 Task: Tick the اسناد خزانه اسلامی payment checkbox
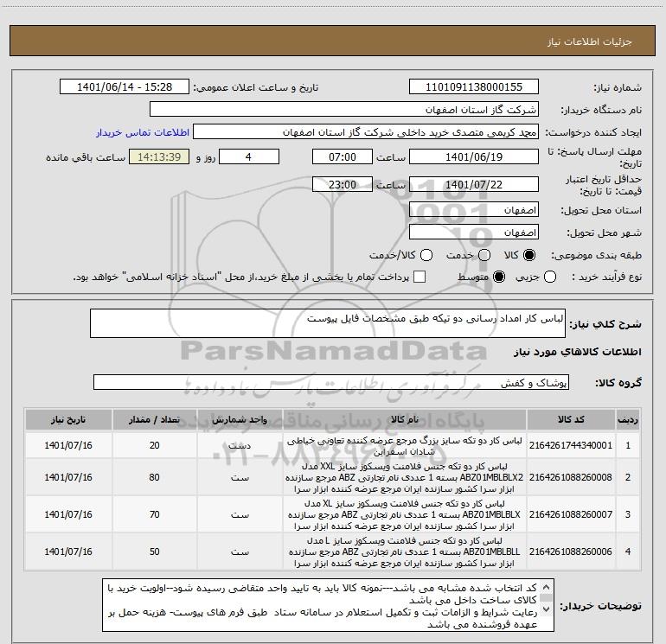click(x=419, y=277)
